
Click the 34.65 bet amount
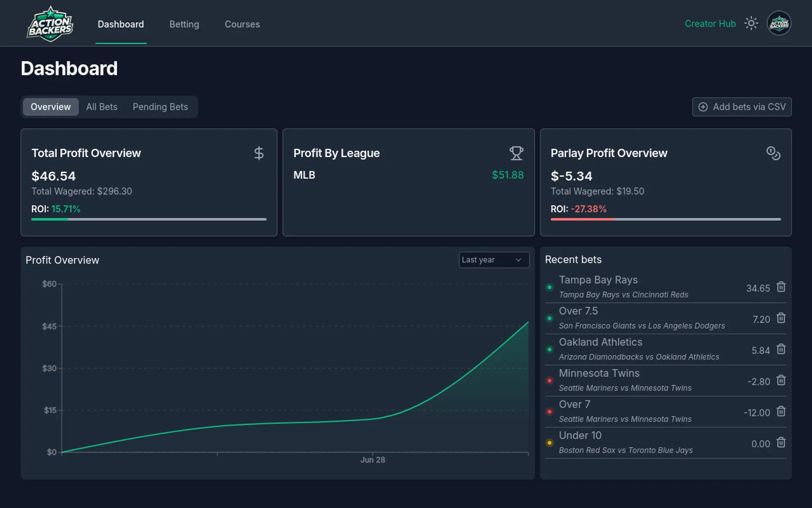tap(758, 288)
